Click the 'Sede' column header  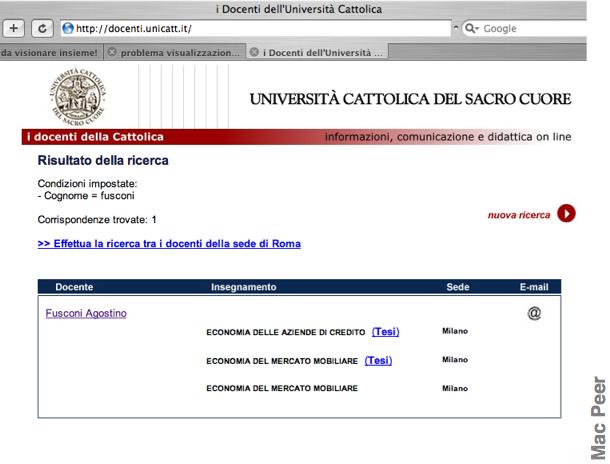(458, 287)
